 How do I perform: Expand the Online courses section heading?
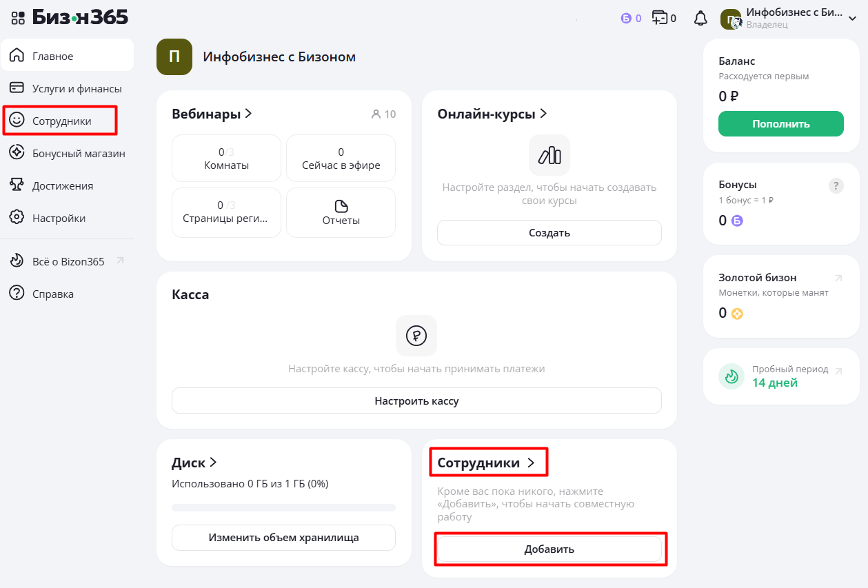click(492, 114)
